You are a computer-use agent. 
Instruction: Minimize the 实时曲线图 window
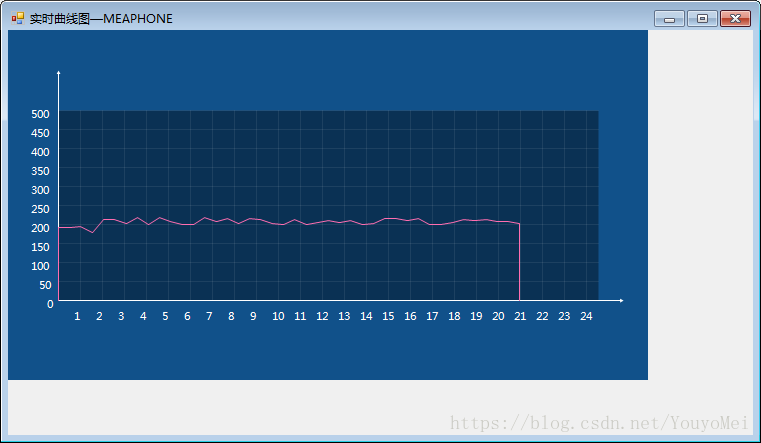point(669,19)
